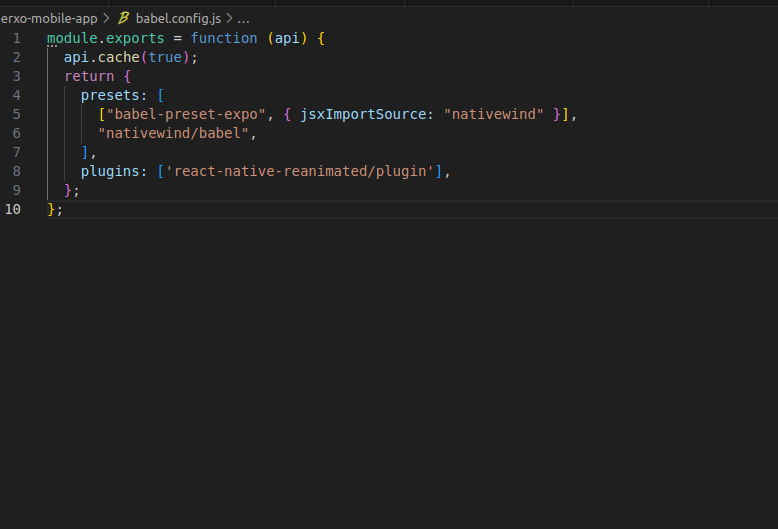Click the function keyword on line 1
Screen dimensions: 778x529
click(224, 38)
